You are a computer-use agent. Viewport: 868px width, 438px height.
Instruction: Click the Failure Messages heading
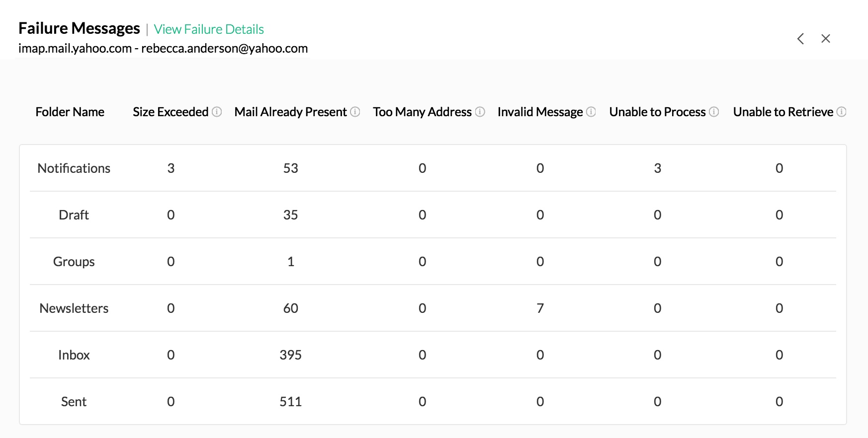tap(80, 28)
